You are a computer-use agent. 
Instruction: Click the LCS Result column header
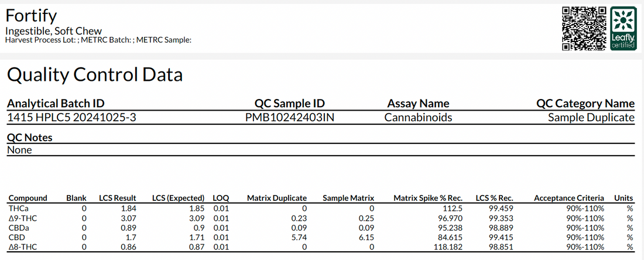click(x=117, y=198)
